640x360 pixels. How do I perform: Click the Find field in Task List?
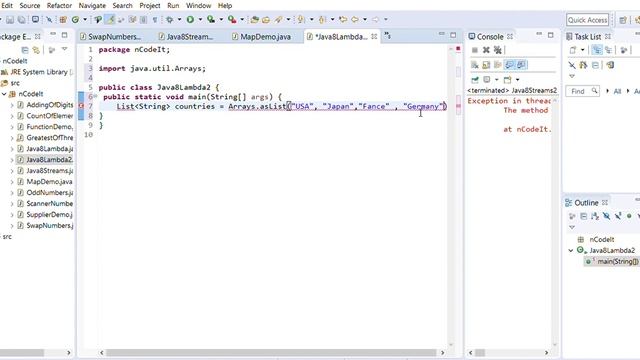(x=582, y=91)
